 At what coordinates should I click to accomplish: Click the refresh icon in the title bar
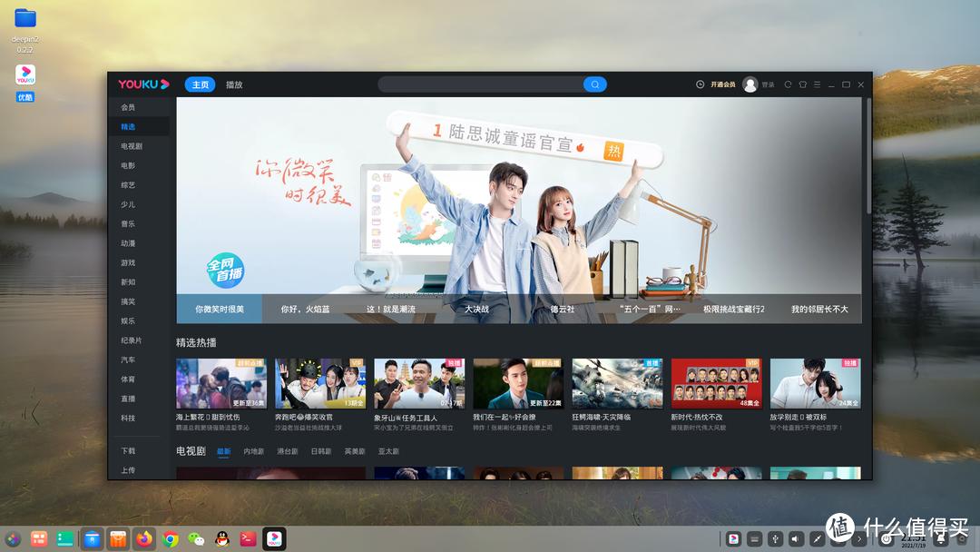point(788,84)
